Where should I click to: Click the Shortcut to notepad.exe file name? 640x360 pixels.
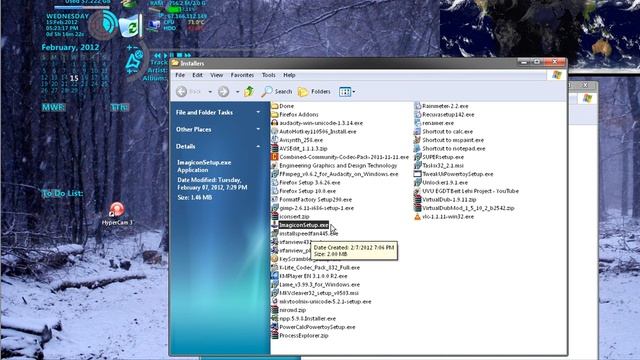[453, 149]
